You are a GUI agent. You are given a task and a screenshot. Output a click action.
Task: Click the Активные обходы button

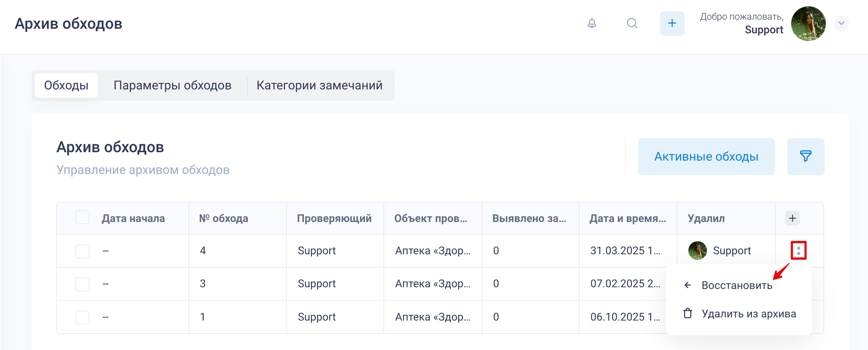(706, 156)
